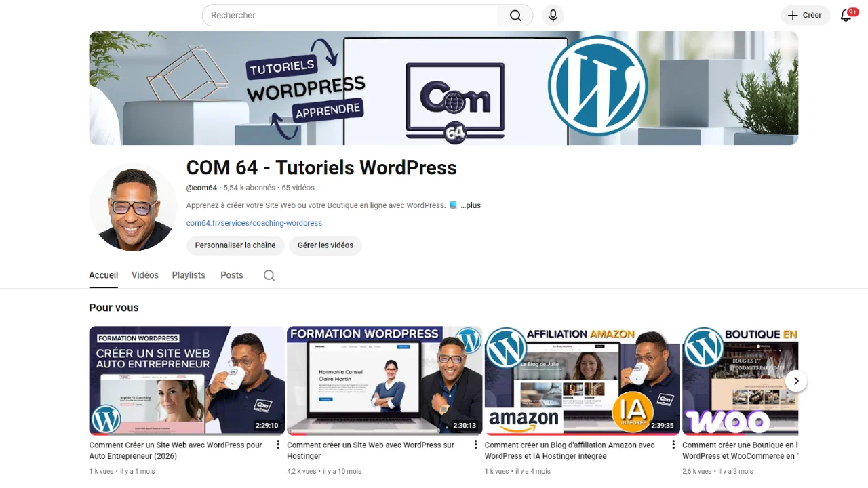Open the notifications bell
The height and width of the screenshot is (488, 868).
pyautogui.click(x=846, y=16)
